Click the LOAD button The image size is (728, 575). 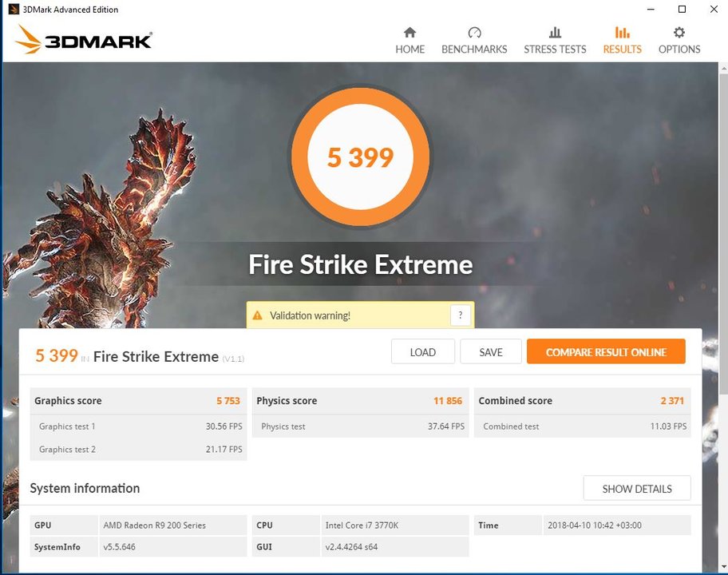click(x=422, y=352)
